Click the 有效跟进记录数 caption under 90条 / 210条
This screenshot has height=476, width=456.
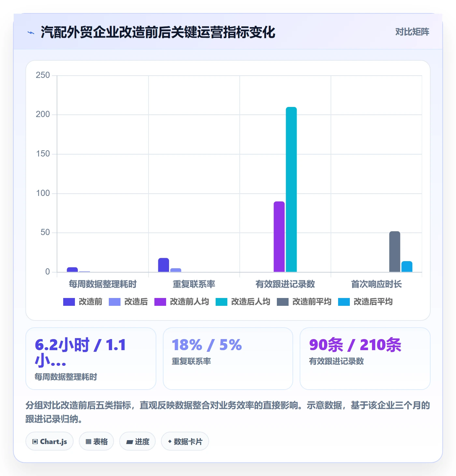(336, 361)
